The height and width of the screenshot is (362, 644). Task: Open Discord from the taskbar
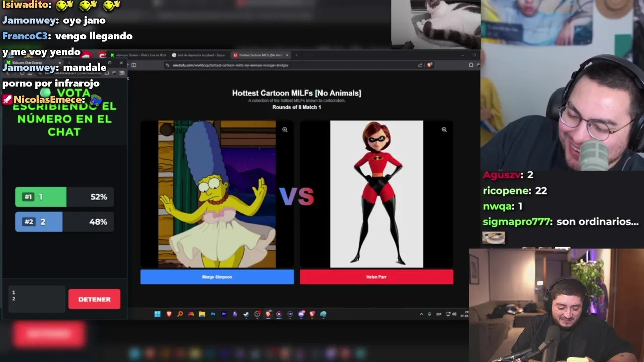point(301,314)
